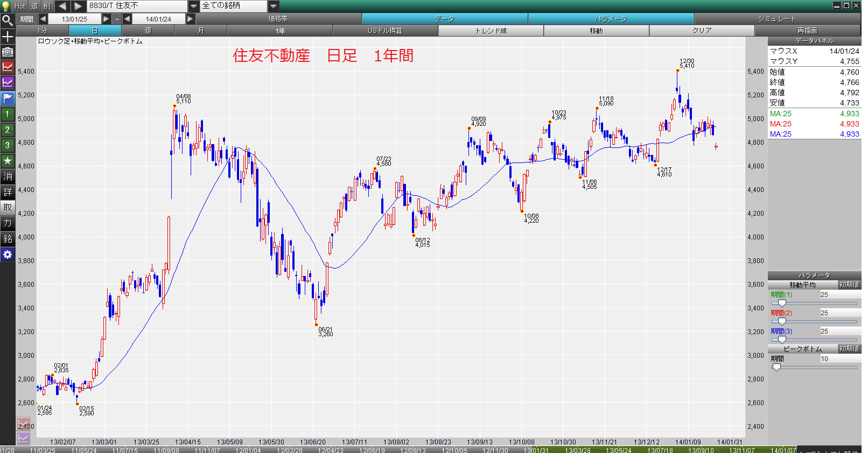Go to previous stock with left arrow
868x453 pixels.
tap(62, 6)
